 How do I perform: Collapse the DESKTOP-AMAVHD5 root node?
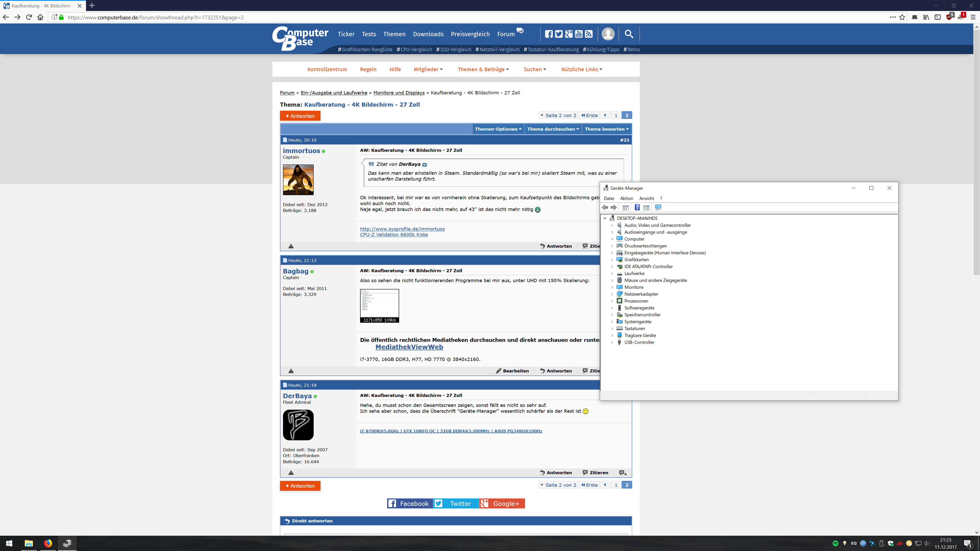tap(605, 218)
